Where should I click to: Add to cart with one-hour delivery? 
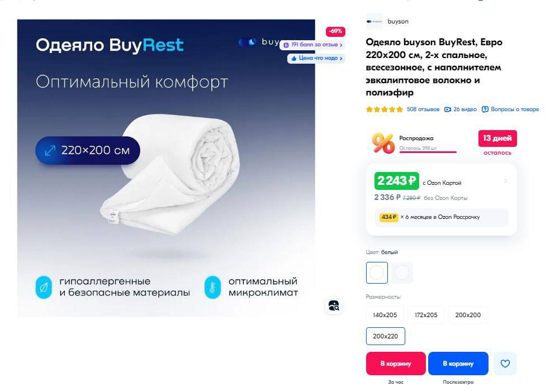pos(396,364)
